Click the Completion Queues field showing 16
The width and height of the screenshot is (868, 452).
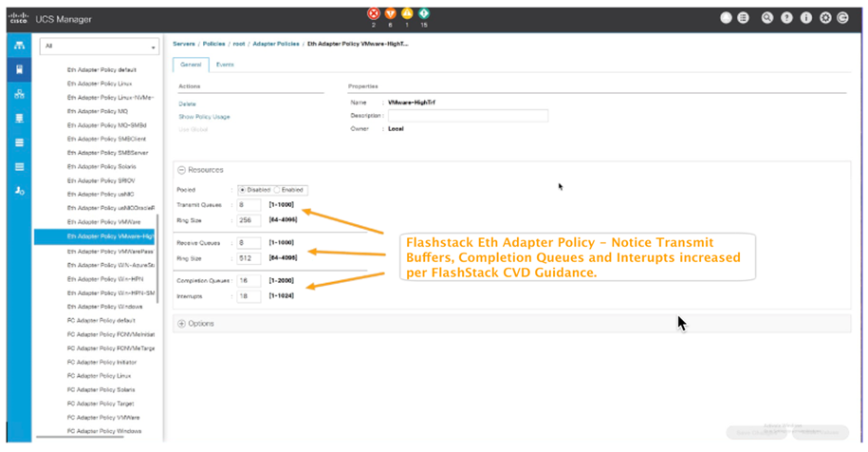(x=249, y=281)
